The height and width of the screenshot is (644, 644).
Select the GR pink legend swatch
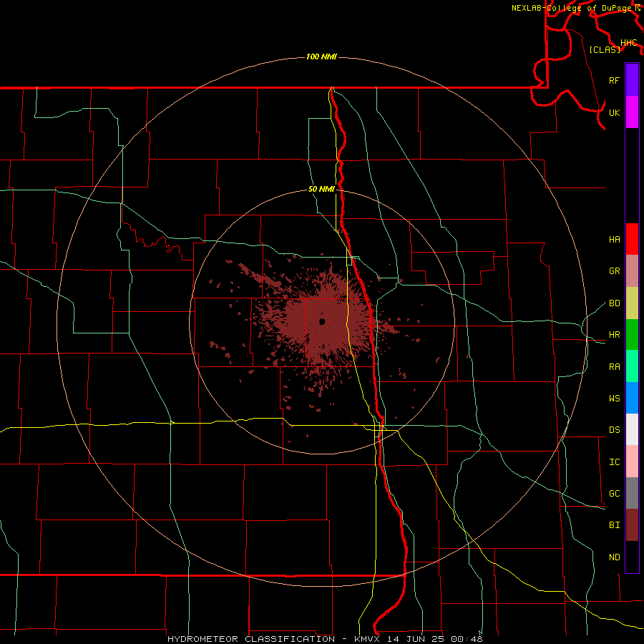[632, 270]
